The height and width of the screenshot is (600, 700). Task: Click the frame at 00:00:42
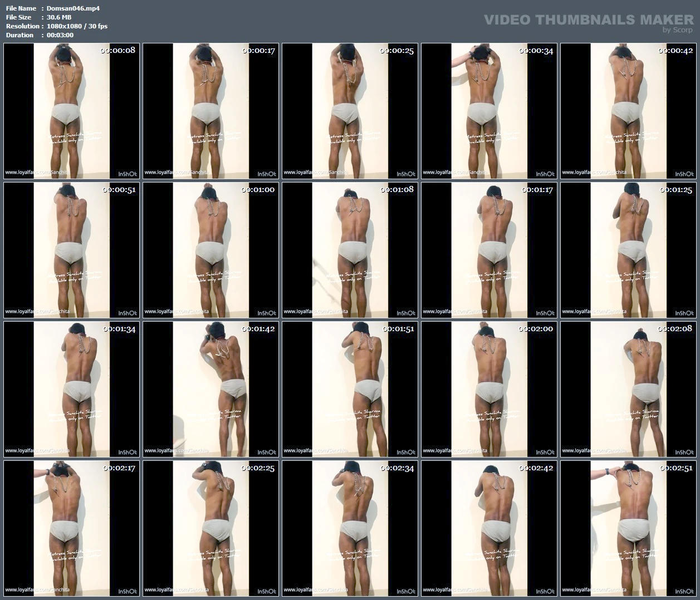click(628, 111)
